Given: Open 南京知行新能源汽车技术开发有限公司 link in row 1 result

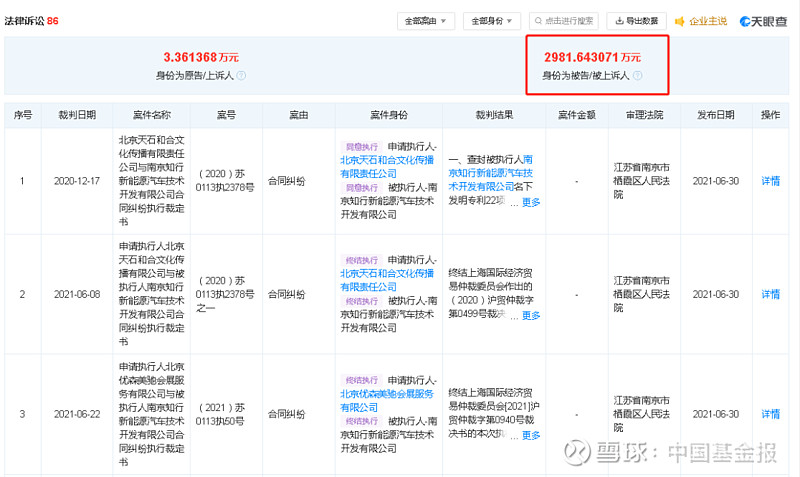Looking at the screenshot, I should click(x=490, y=173).
